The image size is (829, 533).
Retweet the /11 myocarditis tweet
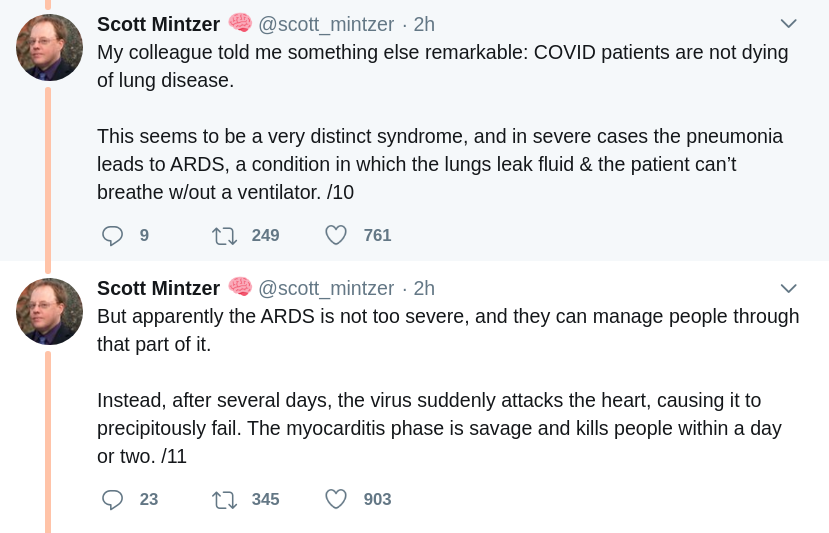pyautogui.click(x=224, y=499)
